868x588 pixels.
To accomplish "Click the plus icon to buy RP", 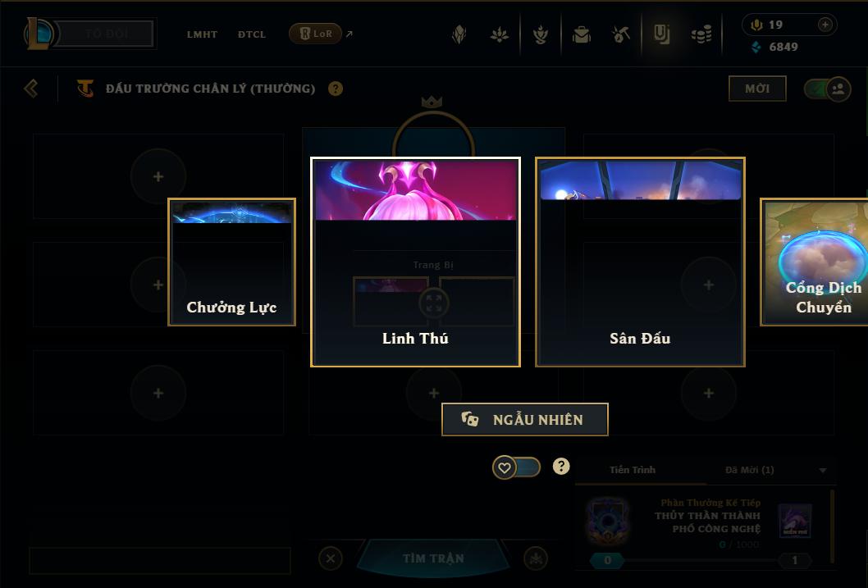I will [x=825, y=25].
